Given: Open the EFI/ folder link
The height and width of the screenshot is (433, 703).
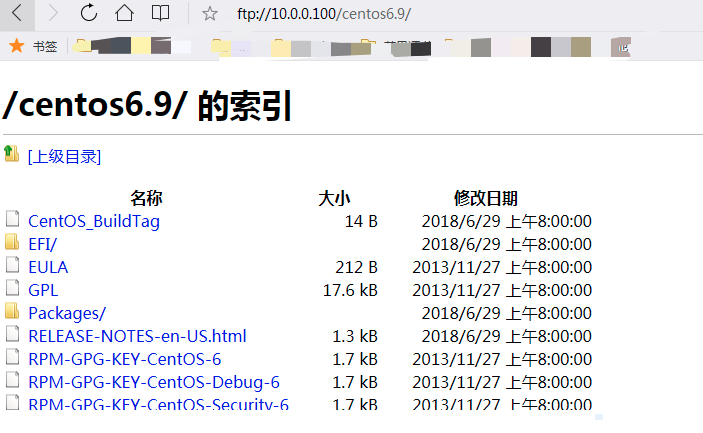Looking at the screenshot, I should pos(43,244).
